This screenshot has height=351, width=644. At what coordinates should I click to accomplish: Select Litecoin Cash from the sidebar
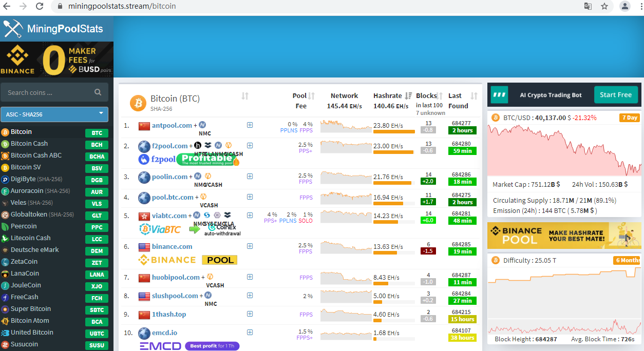point(31,238)
